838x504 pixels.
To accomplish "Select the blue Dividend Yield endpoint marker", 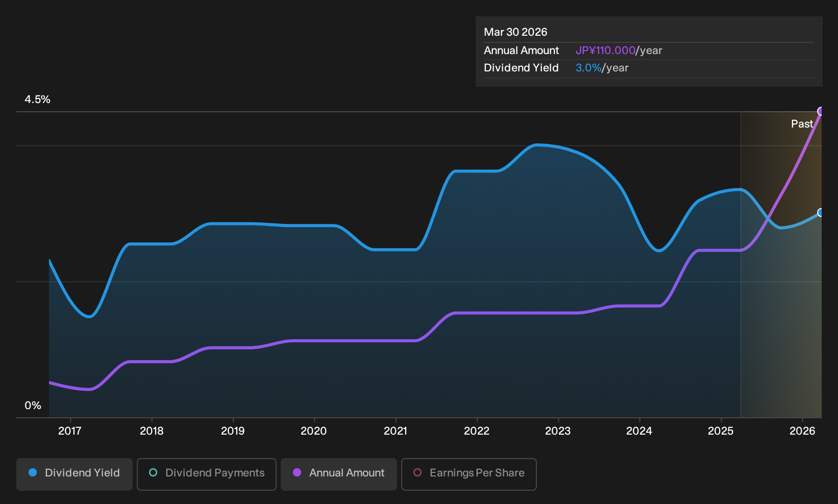I will (x=821, y=212).
